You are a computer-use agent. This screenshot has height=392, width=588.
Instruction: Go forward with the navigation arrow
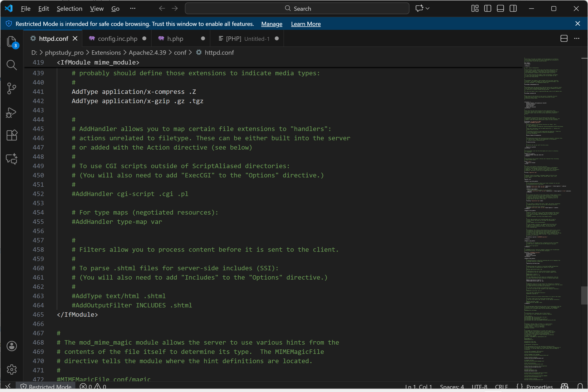coord(175,9)
